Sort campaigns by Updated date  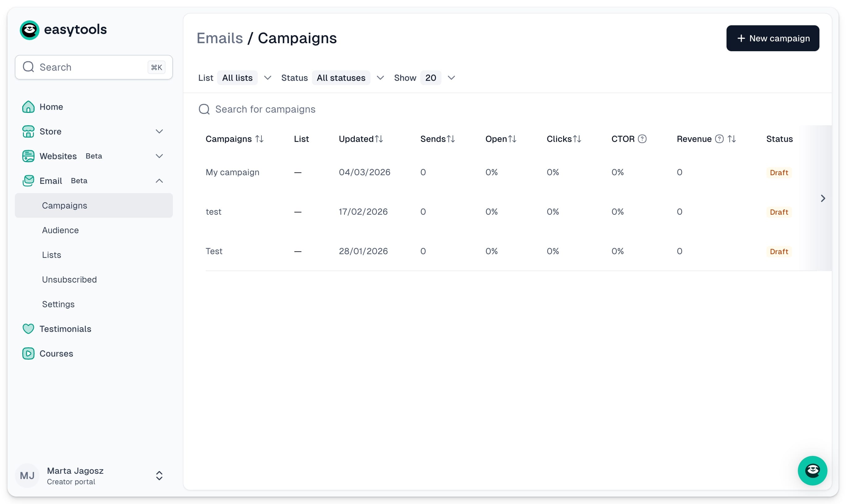tap(379, 139)
